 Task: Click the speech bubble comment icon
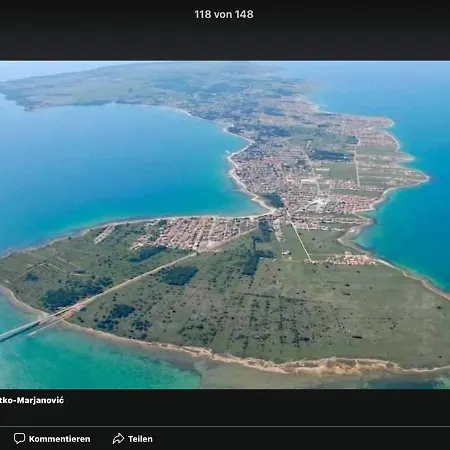click(x=19, y=438)
